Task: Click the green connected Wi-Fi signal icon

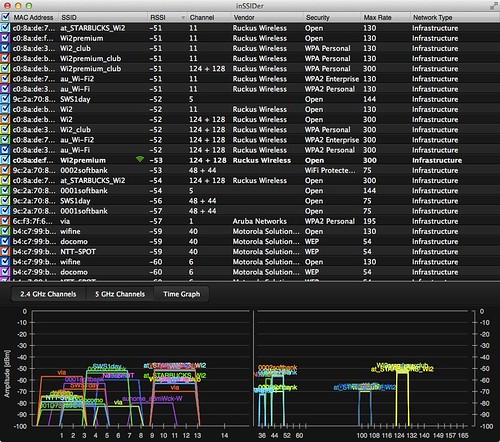Action: click(x=140, y=159)
